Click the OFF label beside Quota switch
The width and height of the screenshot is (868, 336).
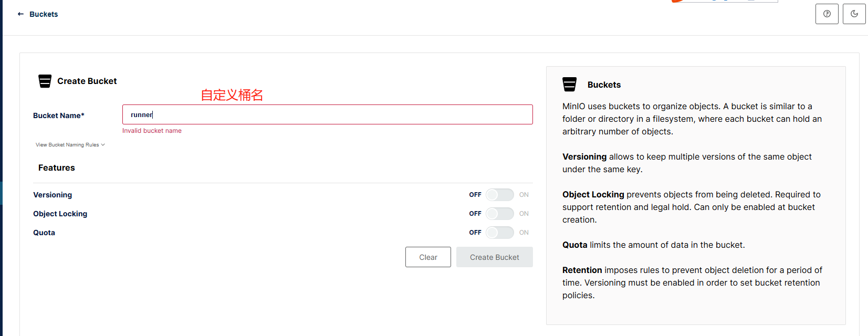[475, 233]
